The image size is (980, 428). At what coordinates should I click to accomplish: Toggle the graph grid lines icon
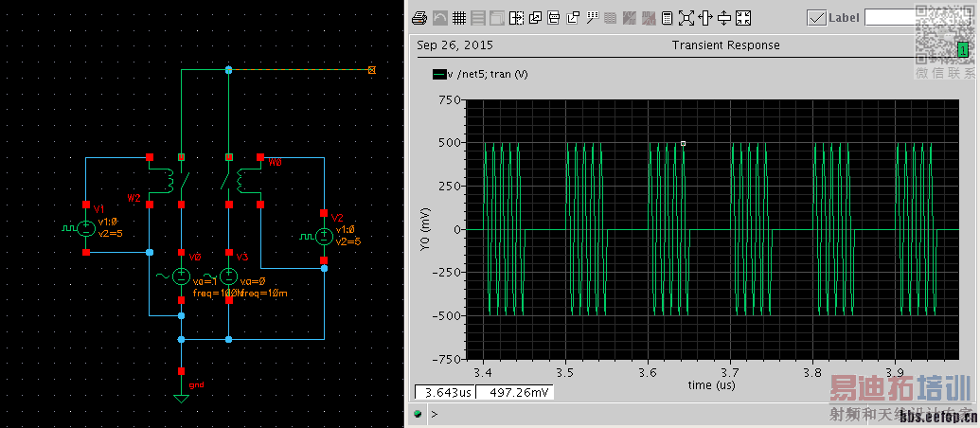458,18
